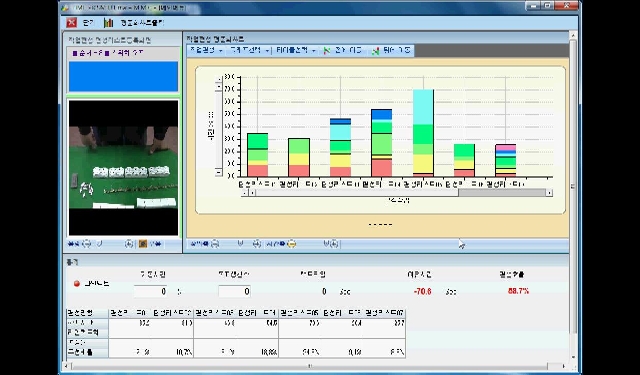The width and height of the screenshot is (640, 375).
Task: Click the tallest cyan stacked bar segment
Action: coord(423,107)
